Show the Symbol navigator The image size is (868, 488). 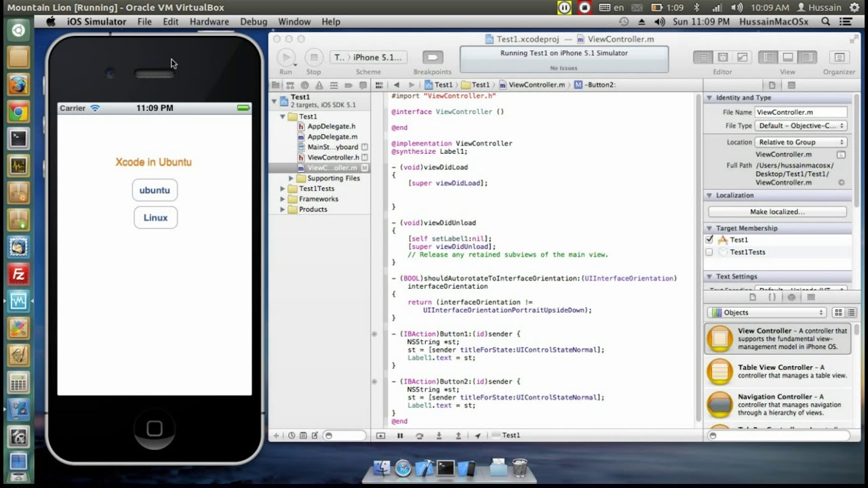point(290,85)
